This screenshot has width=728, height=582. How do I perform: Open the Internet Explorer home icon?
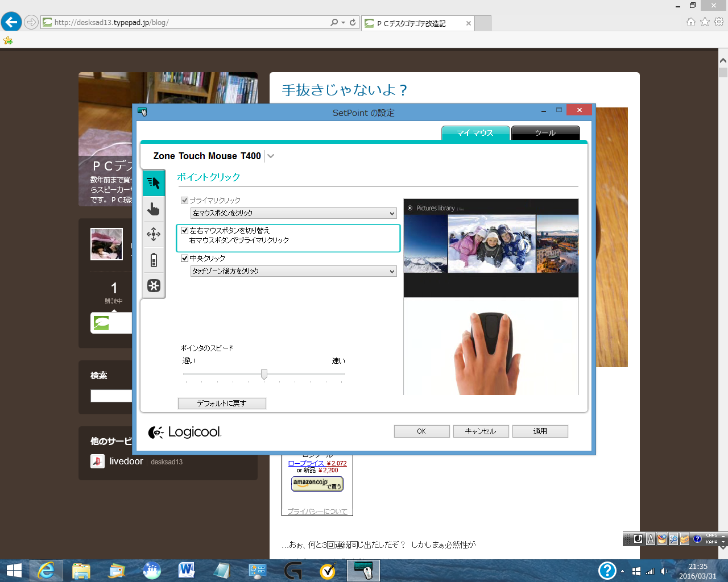coord(691,22)
